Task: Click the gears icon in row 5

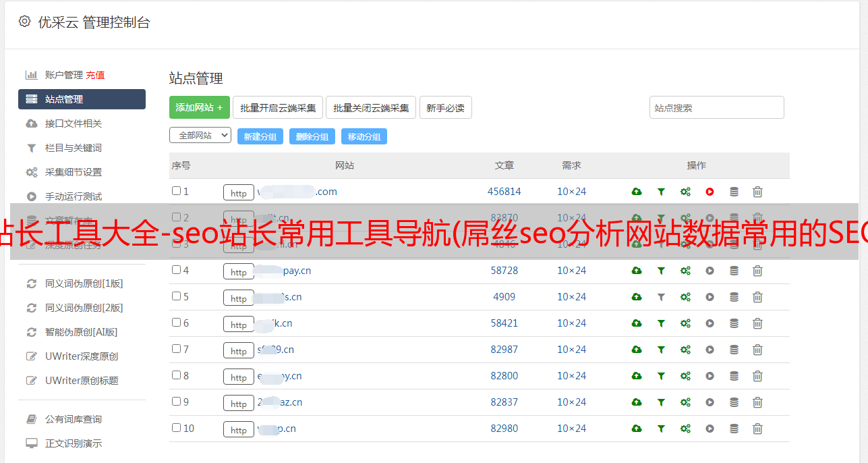Action: click(x=685, y=297)
